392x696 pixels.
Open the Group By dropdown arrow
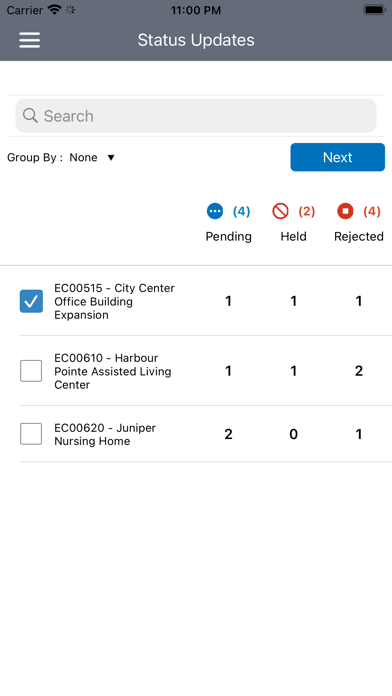111,158
